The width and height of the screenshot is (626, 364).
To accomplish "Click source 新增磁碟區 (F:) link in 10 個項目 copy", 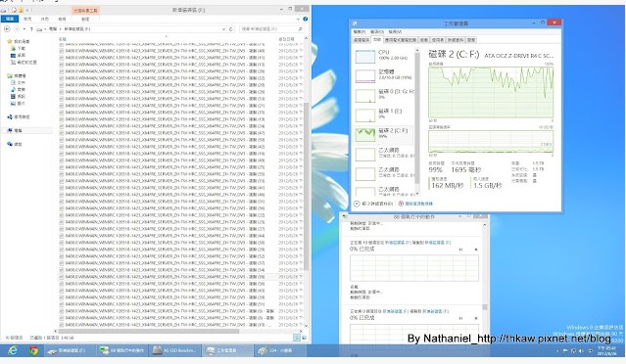I will (398, 243).
